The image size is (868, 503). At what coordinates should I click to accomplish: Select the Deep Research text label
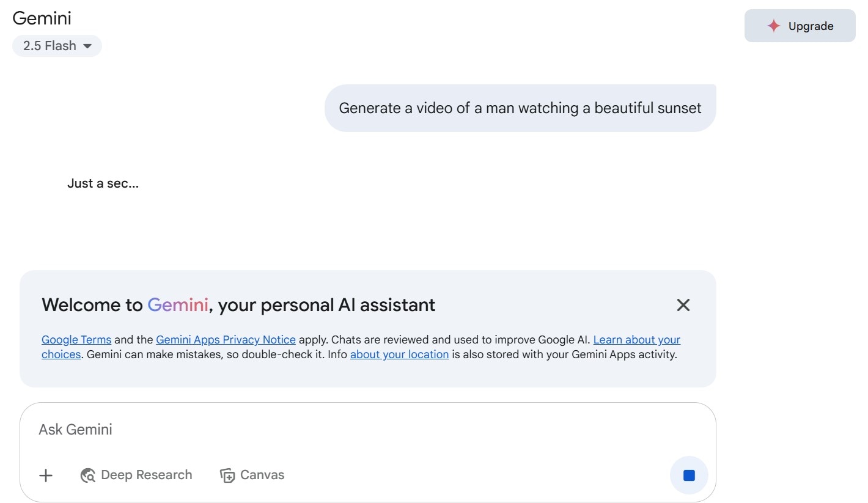tap(146, 475)
